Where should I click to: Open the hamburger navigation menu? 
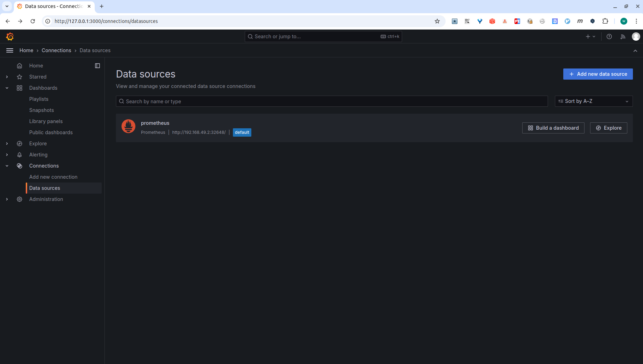coord(10,50)
